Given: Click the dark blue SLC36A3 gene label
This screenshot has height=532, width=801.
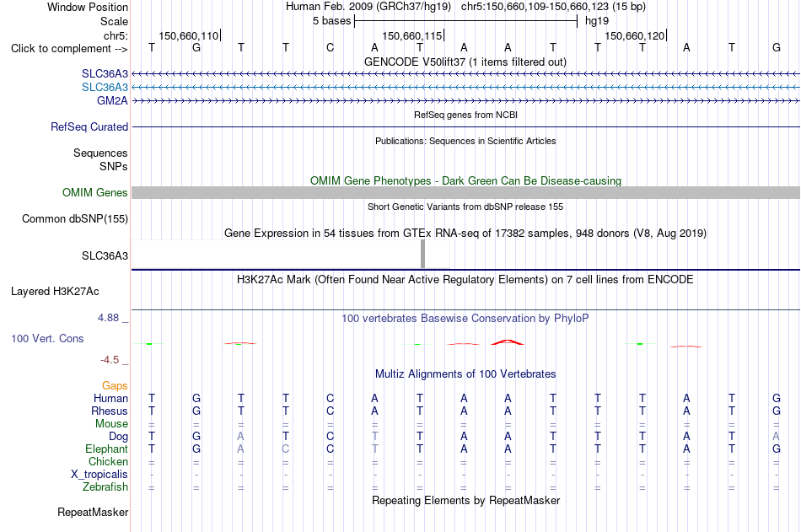Looking at the screenshot, I should point(105,74).
